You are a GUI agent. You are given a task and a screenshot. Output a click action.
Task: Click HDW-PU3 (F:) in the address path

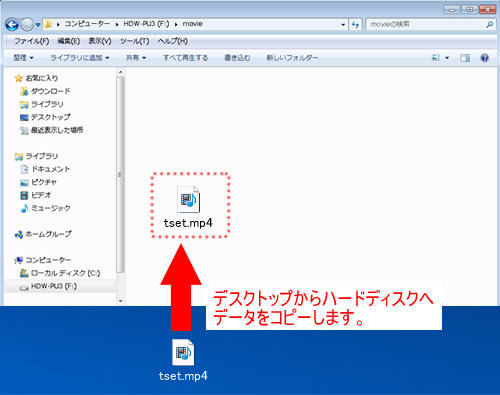point(146,24)
